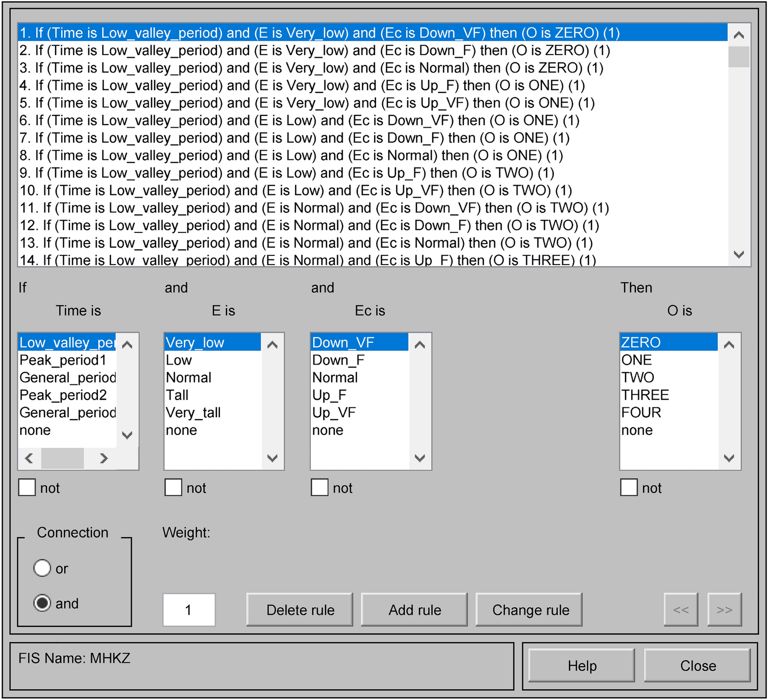The image size is (768, 700).
Task: Click the Time list horizontal scrollbar thumb
Action: point(62,458)
